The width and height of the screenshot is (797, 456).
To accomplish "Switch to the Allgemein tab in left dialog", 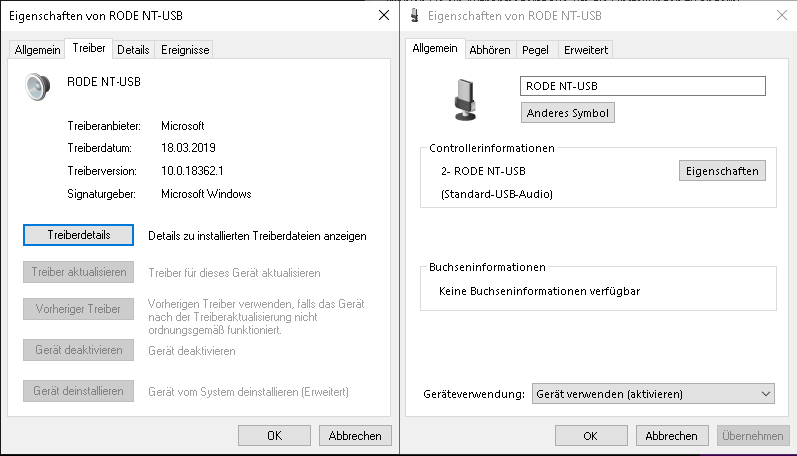I will click(x=37, y=50).
